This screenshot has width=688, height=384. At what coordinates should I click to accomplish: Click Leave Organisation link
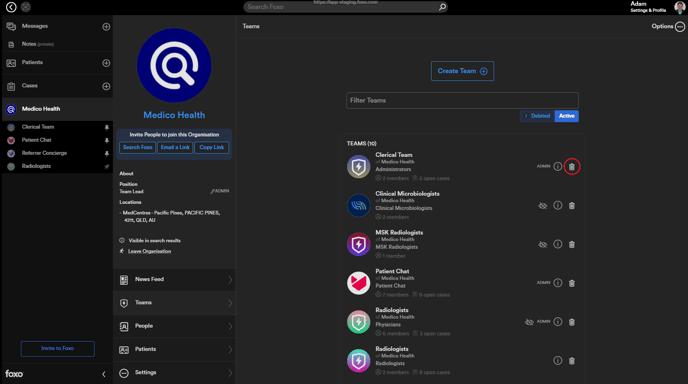[x=149, y=251]
